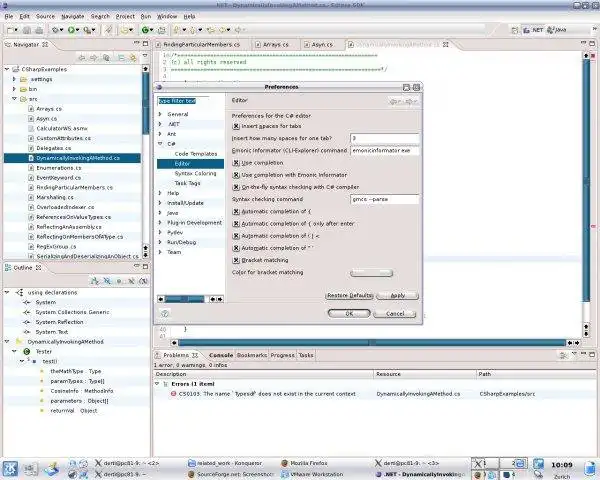Viewport: 600px width, 480px height.
Task: Switch to the Console tab
Action: tap(221, 355)
